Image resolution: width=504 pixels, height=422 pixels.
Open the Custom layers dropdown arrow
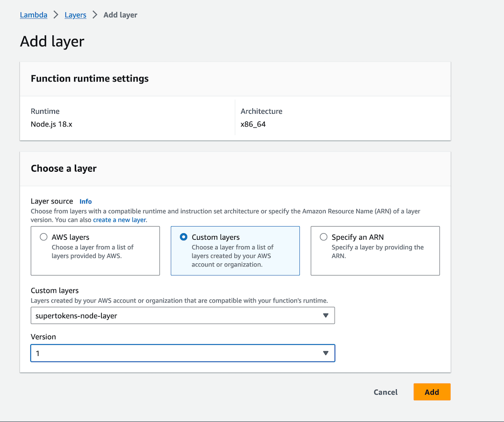point(326,315)
